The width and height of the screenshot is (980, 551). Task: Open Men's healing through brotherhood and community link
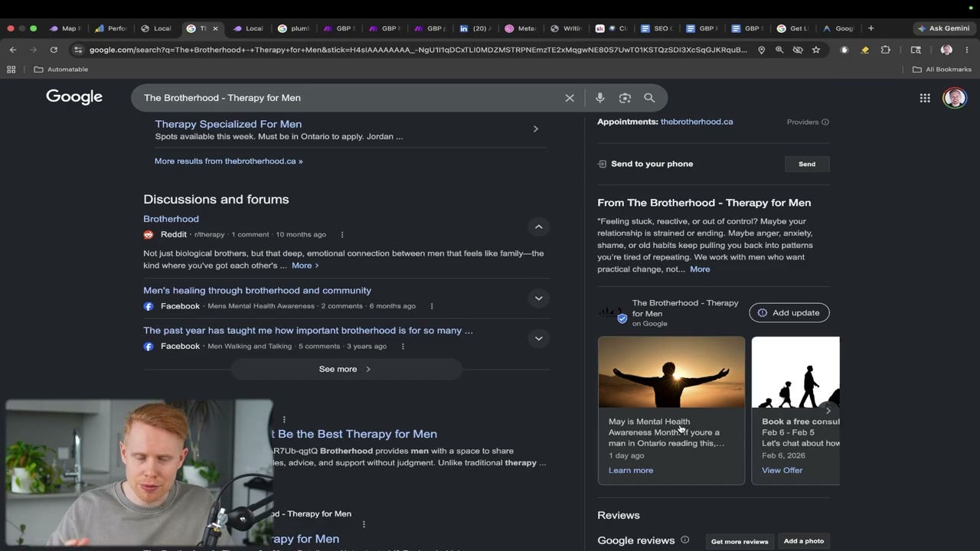pos(257,291)
